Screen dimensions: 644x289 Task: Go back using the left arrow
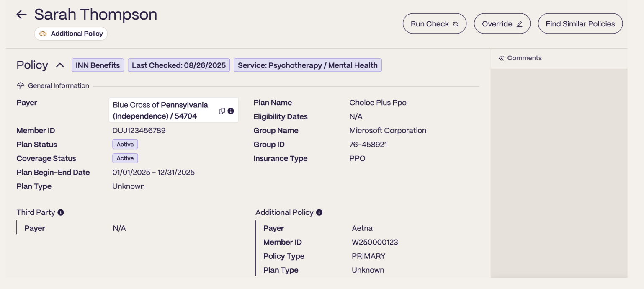21,15
